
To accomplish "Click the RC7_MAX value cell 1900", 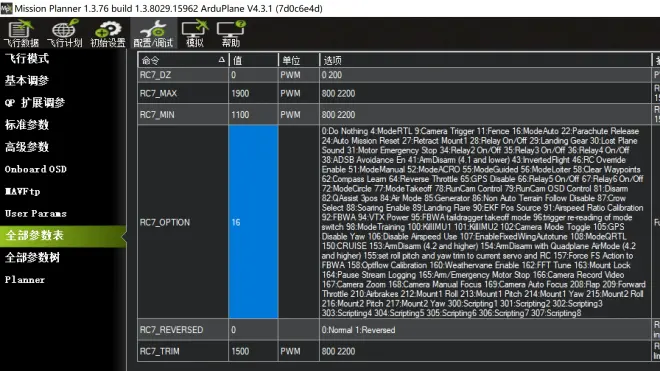I will coord(253,93).
